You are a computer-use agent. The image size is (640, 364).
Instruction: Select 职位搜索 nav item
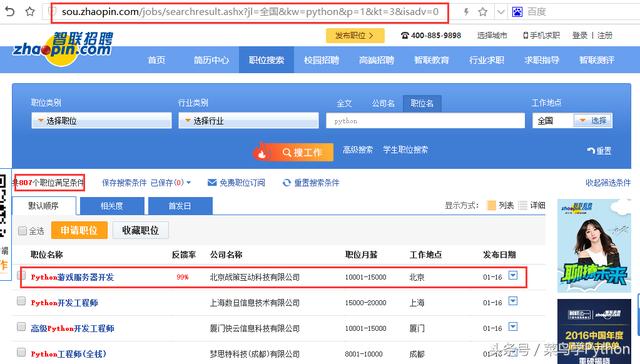point(266,60)
